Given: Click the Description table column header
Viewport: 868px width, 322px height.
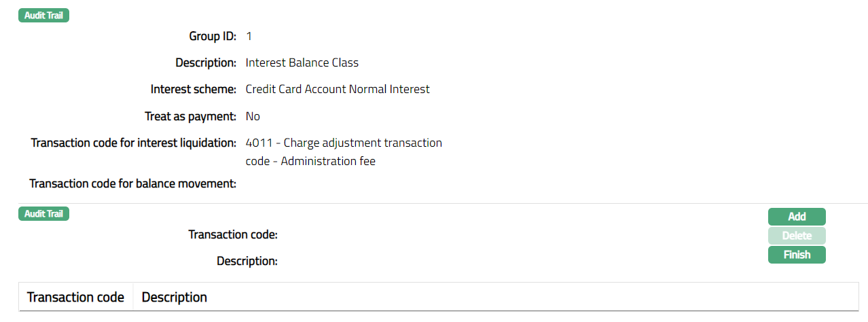Looking at the screenshot, I should [x=175, y=298].
